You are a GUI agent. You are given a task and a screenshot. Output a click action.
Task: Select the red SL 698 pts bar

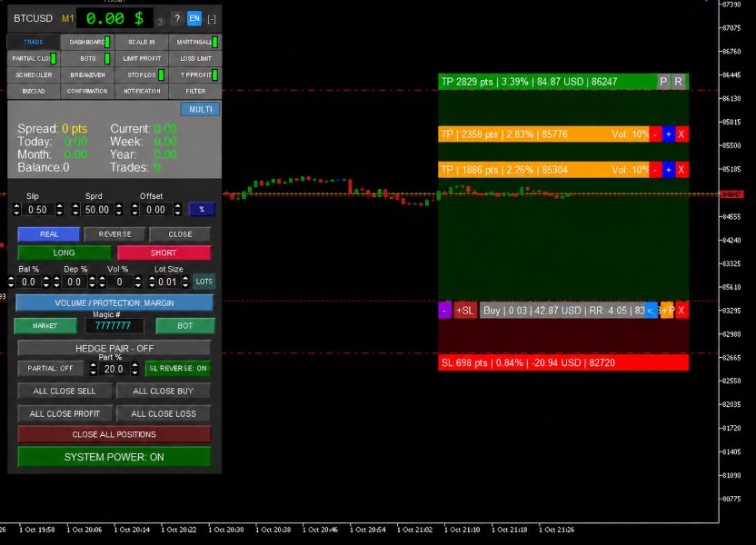pos(563,362)
